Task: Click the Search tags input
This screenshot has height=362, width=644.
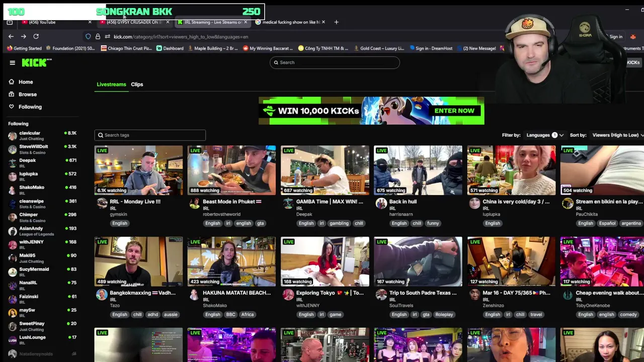Action: point(150,135)
